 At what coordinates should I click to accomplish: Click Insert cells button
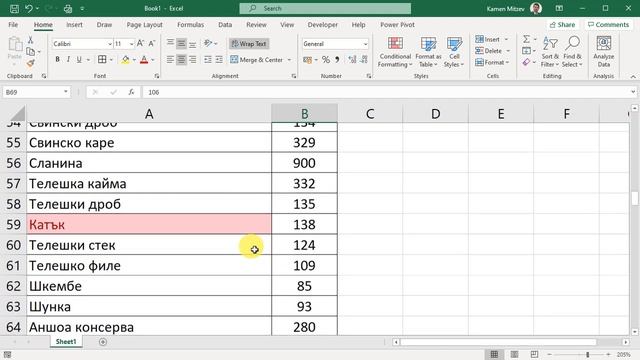[488, 39]
